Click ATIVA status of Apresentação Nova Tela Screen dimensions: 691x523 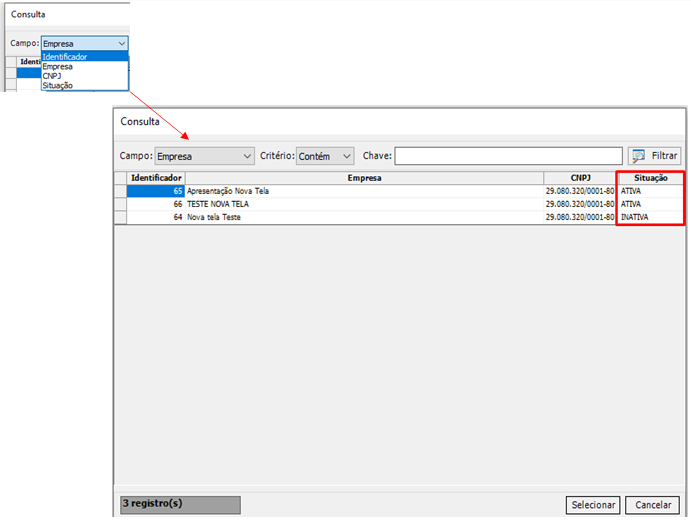[650, 191]
